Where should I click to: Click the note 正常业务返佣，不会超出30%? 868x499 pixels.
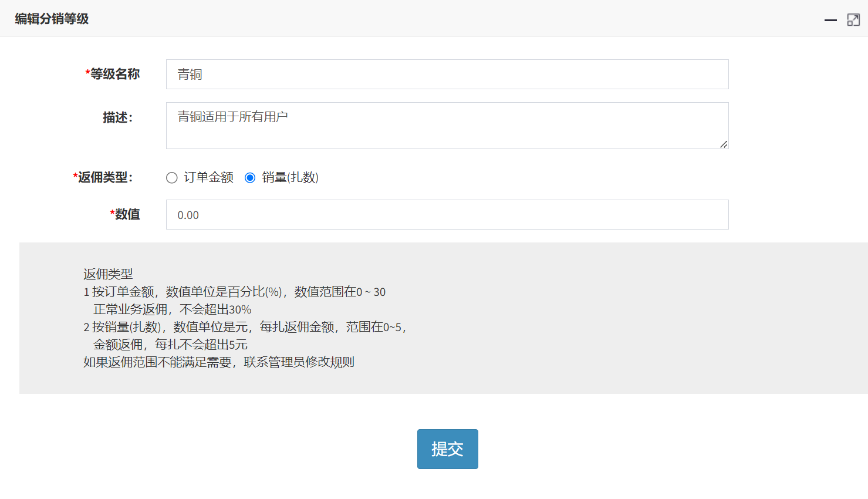[x=172, y=309]
